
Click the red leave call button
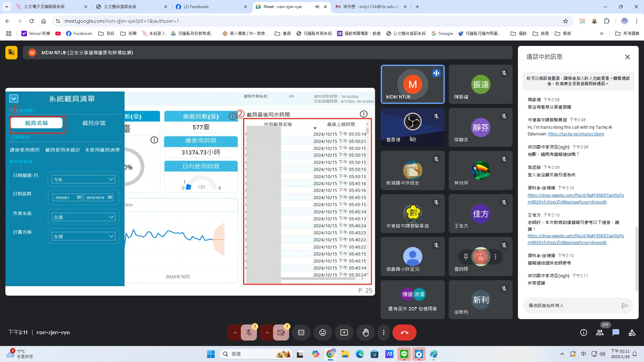point(404,333)
